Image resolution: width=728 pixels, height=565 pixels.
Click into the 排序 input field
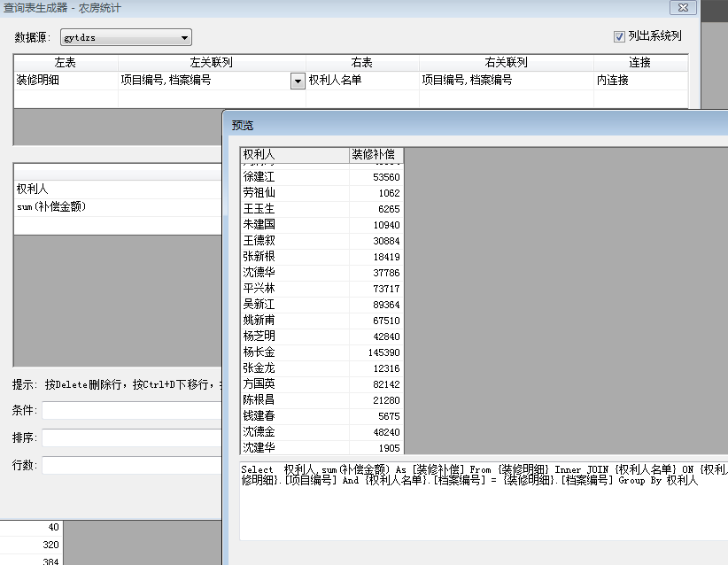[131, 437]
